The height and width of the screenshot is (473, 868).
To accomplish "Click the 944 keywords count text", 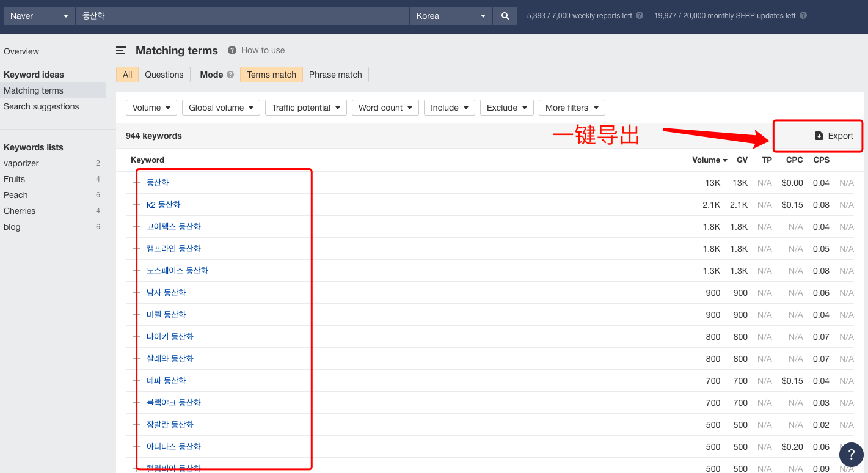I will click(x=154, y=136).
